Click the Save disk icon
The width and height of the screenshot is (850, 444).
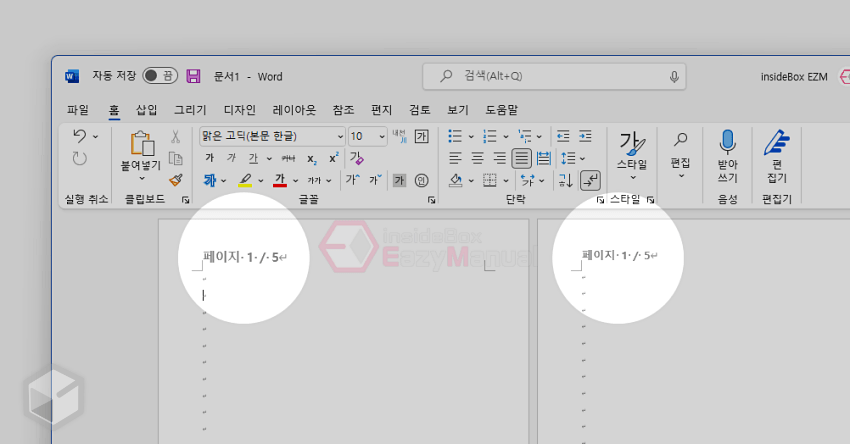tap(194, 76)
